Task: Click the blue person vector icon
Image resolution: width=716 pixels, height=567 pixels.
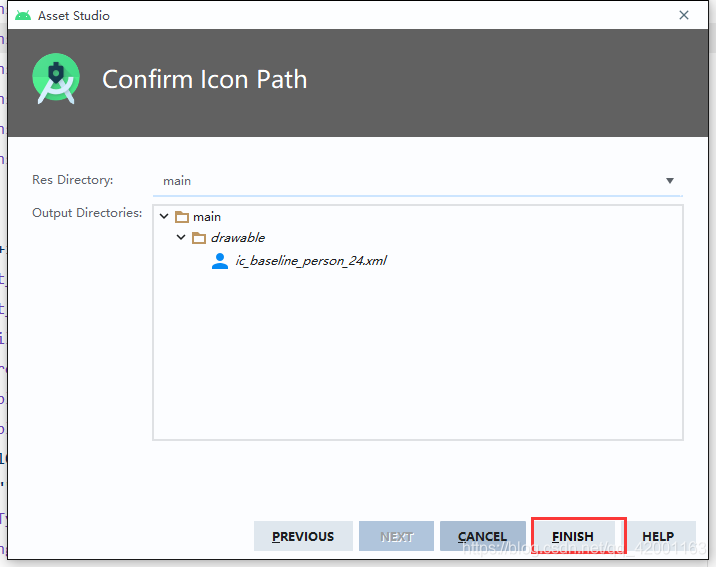Action: (x=220, y=261)
